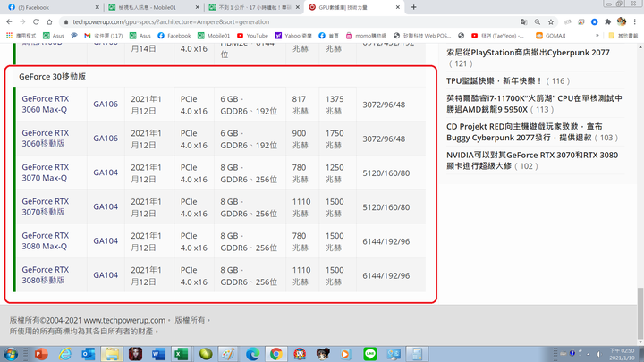Click the page vertical scrollbar thumb
Screen dimensions: 644x362
[x=640, y=314]
